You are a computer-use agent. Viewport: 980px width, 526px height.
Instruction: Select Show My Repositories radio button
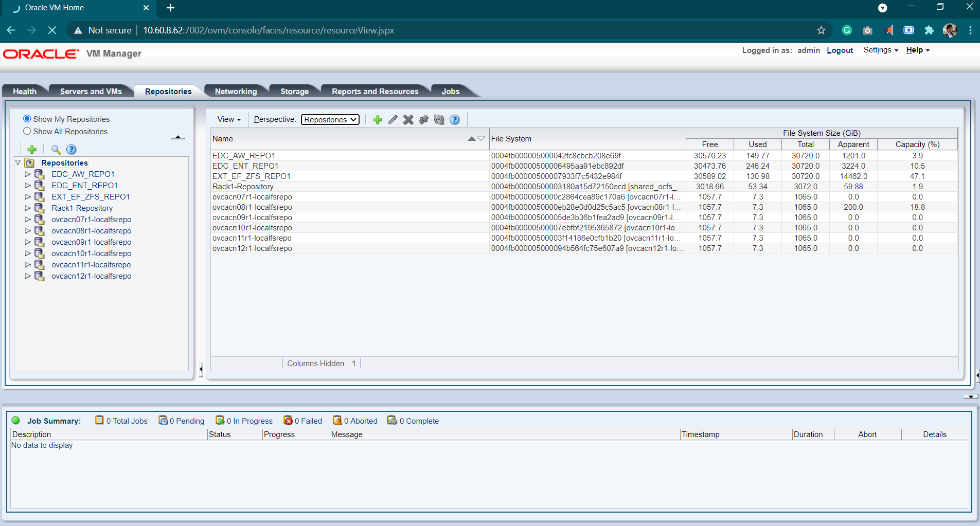click(27, 119)
